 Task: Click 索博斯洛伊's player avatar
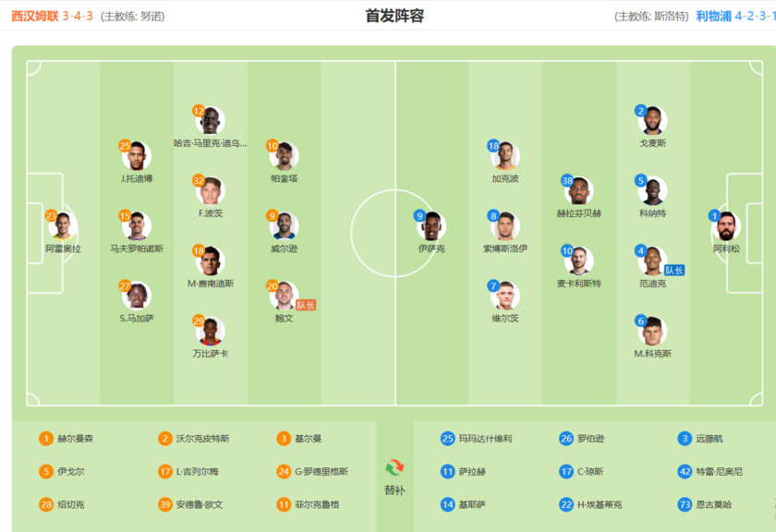(505, 227)
